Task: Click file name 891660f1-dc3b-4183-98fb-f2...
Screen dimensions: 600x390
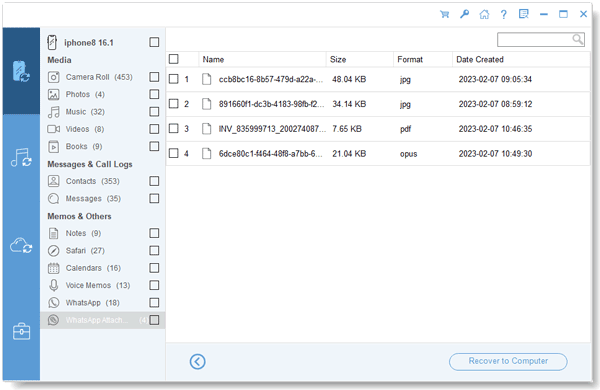Action: tap(271, 104)
